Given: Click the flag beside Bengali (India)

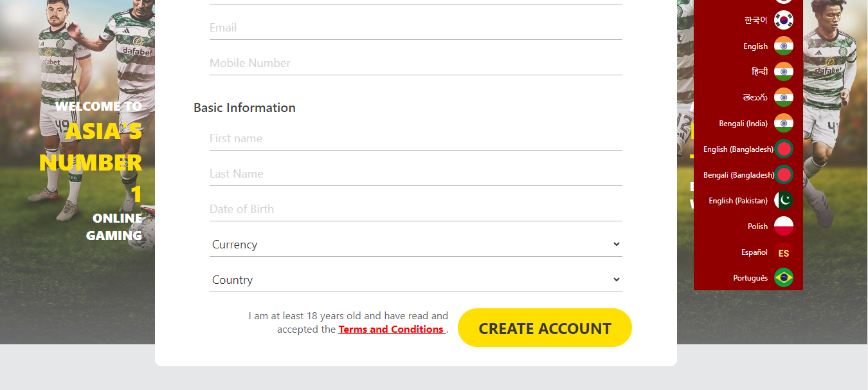Looking at the screenshot, I should pyautogui.click(x=783, y=123).
